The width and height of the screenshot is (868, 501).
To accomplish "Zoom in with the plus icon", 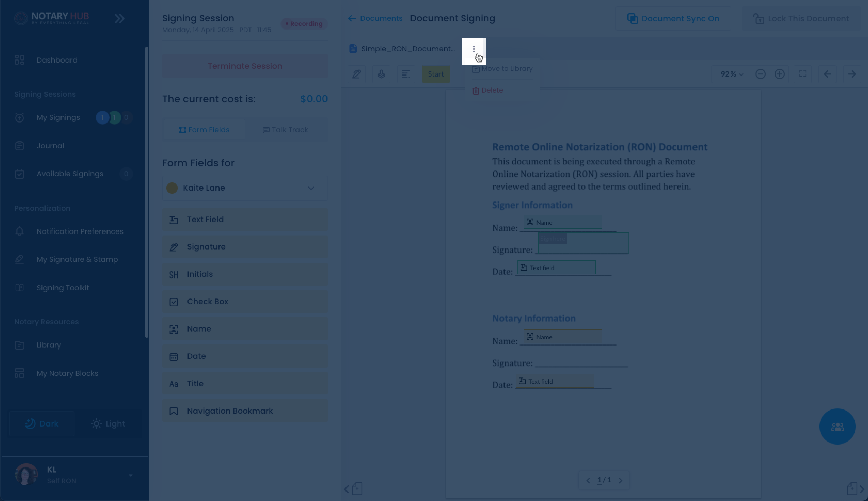I will pos(780,74).
